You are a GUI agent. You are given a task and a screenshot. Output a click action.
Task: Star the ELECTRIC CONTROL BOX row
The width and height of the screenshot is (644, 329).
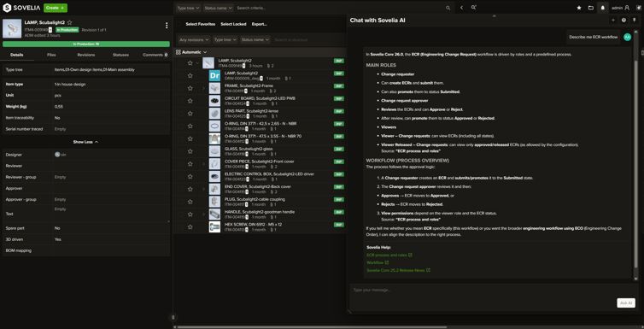[x=190, y=176]
